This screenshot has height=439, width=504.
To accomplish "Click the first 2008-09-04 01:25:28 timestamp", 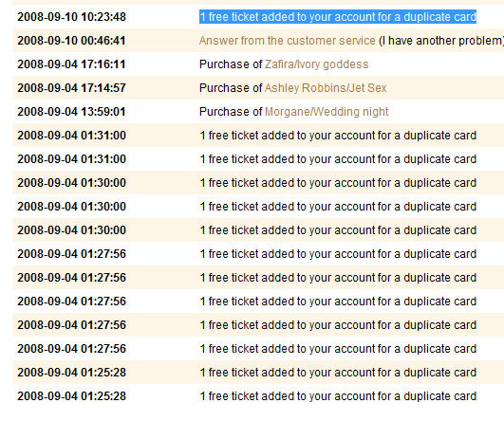I will tap(72, 373).
